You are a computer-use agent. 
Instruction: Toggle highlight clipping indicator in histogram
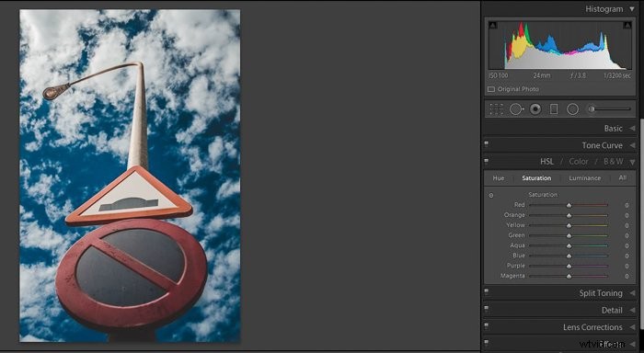coord(627,25)
